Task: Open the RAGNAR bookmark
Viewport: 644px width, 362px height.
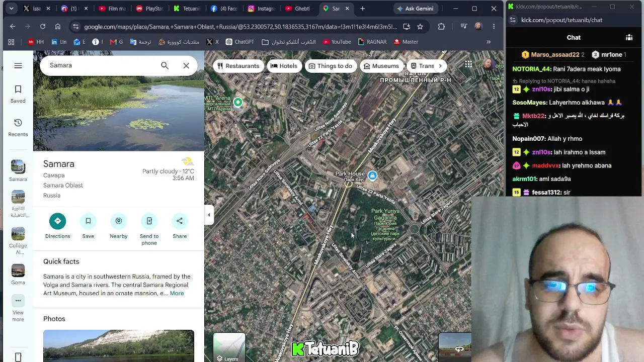Action: click(372, 42)
